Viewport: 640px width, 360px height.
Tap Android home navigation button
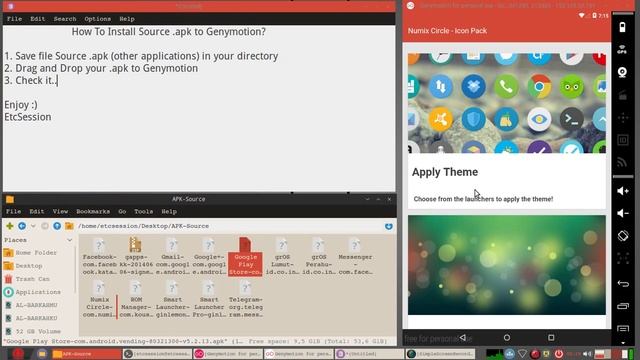click(507, 338)
